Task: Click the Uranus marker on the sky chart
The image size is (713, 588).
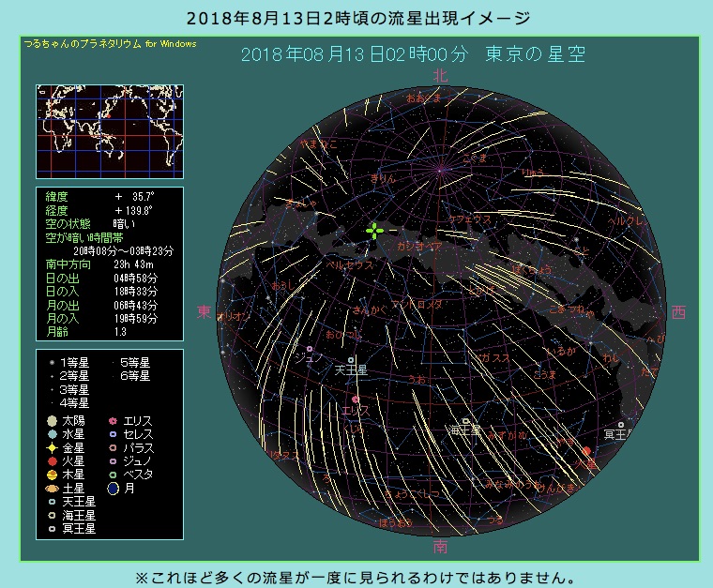Action: pos(351,360)
